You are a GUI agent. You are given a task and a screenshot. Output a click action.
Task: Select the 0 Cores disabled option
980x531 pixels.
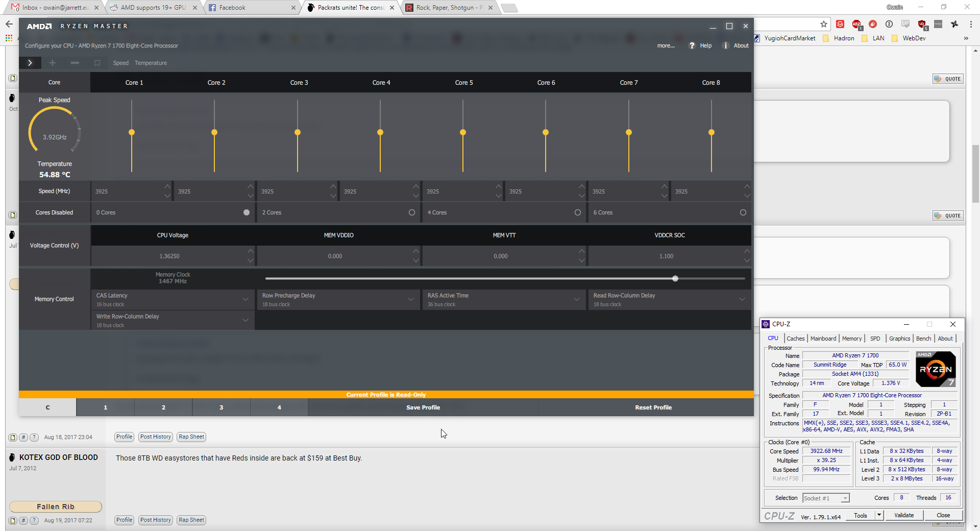click(x=247, y=212)
